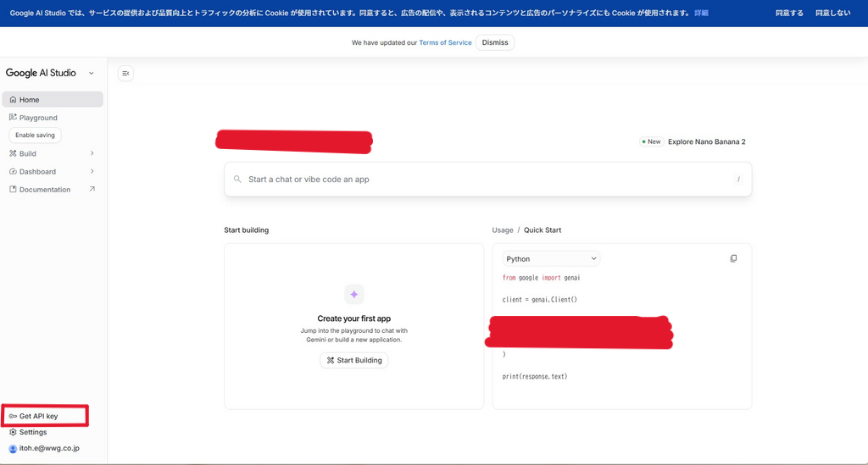This screenshot has width=868, height=465.
Task: Open the Python language dropdown
Action: point(551,258)
